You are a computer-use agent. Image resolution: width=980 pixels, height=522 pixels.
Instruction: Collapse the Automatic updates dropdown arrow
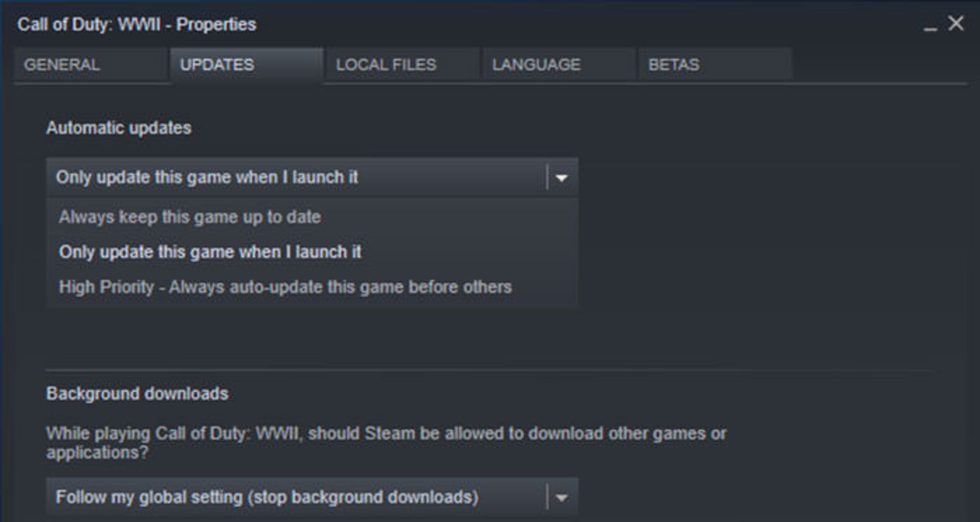coord(561,178)
